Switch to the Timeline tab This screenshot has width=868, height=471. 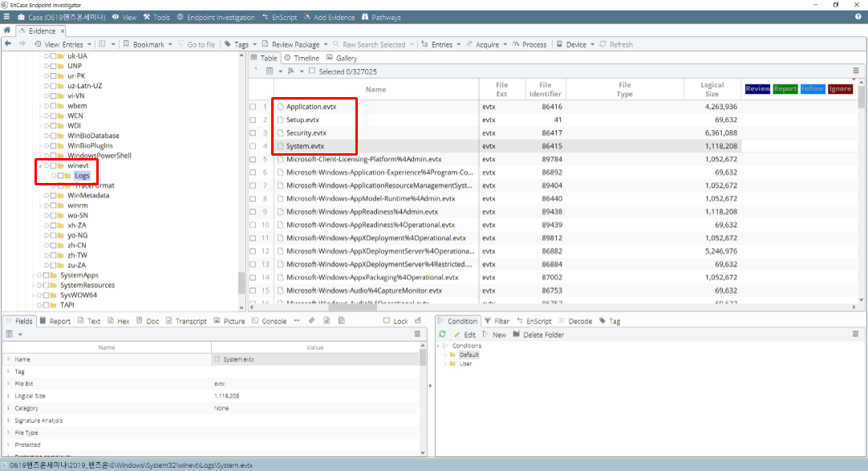click(x=301, y=58)
